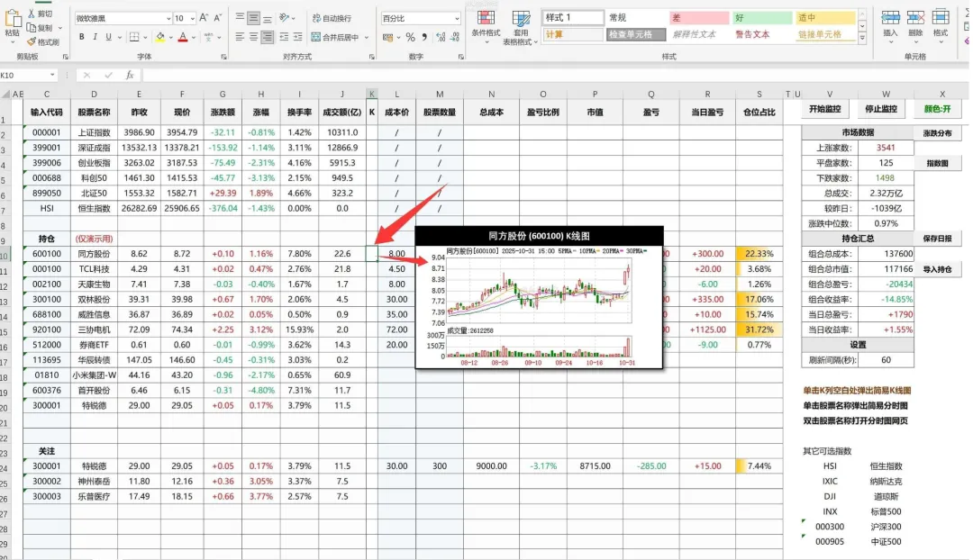
Task: Click the 保存日报 button
Action: coord(937,239)
